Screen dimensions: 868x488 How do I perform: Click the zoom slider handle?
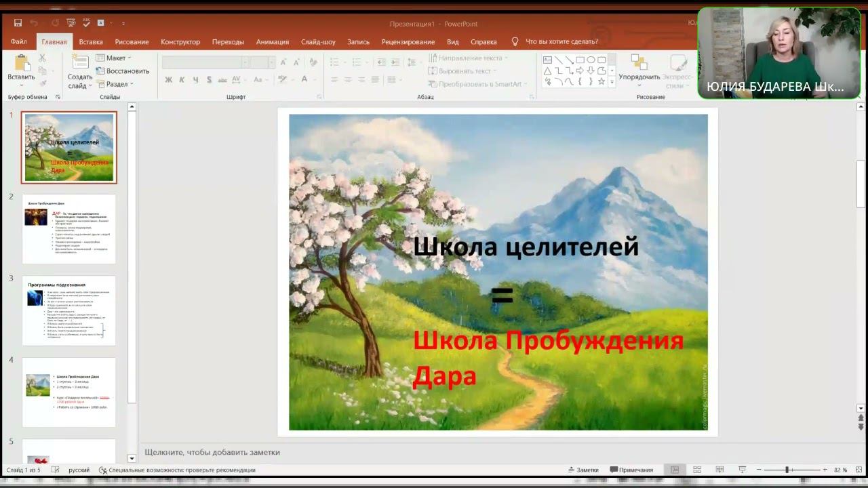pos(787,470)
